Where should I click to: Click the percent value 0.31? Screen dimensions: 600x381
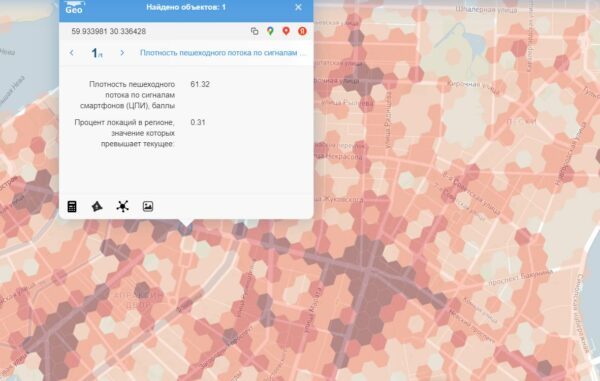tap(198, 122)
